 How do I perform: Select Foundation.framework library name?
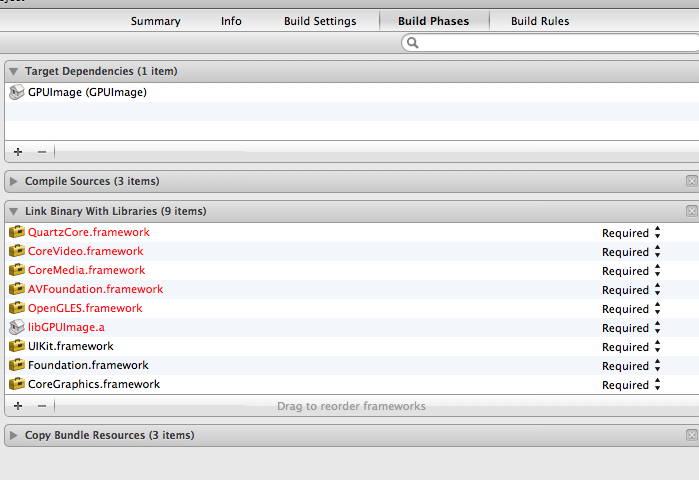pos(88,365)
